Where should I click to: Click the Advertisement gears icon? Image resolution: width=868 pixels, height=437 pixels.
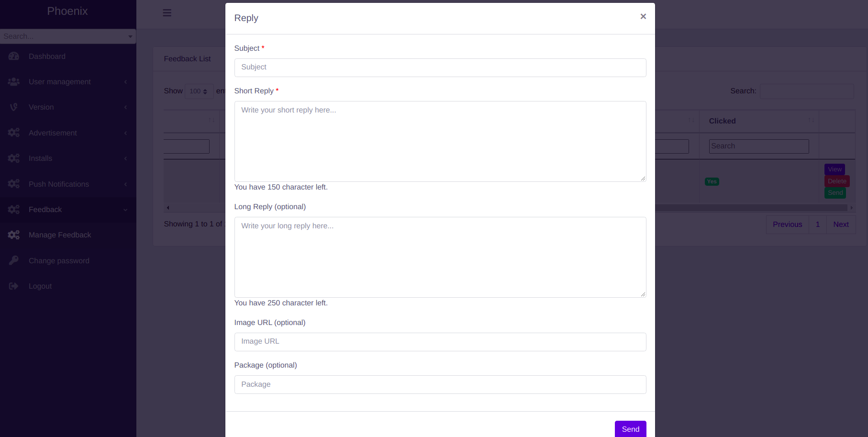[x=14, y=133]
